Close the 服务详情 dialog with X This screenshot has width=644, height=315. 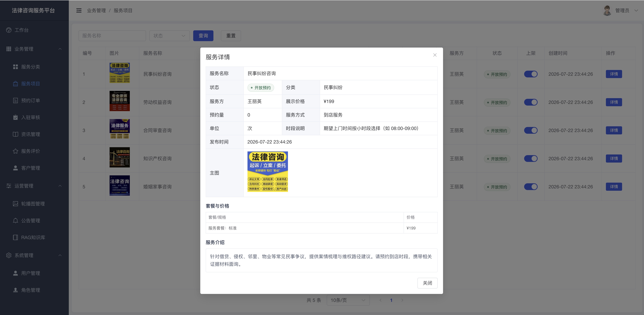(x=435, y=55)
